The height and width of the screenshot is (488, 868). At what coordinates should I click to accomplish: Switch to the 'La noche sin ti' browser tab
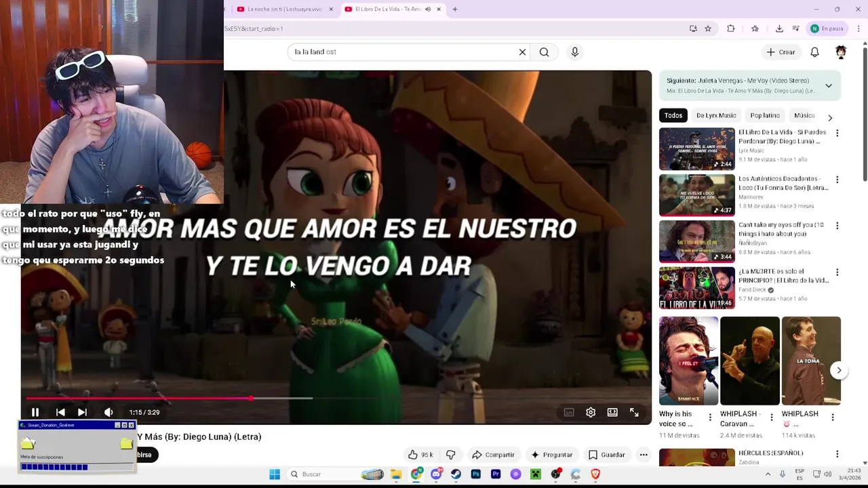[285, 9]
